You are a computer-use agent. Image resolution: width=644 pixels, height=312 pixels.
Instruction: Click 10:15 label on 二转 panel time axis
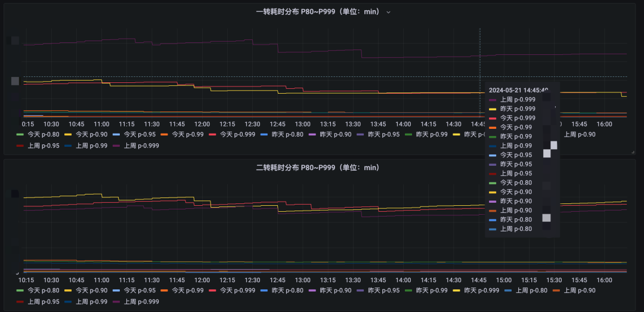pyautogui.click(x=26, y=280)
